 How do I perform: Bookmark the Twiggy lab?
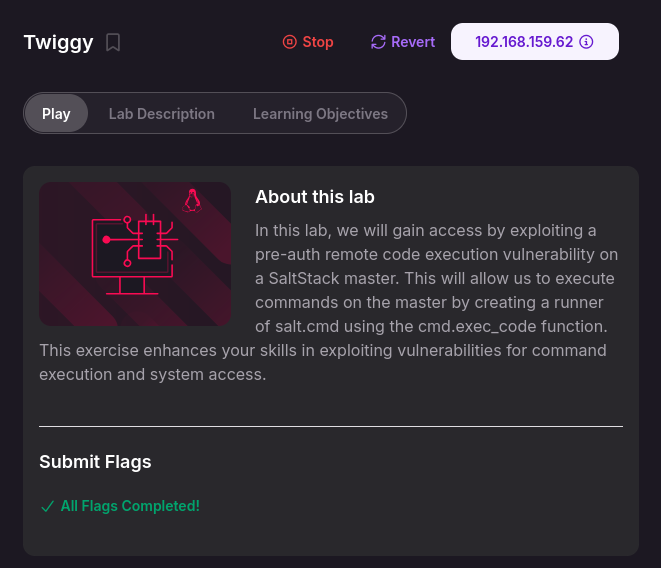coord(114,42)
